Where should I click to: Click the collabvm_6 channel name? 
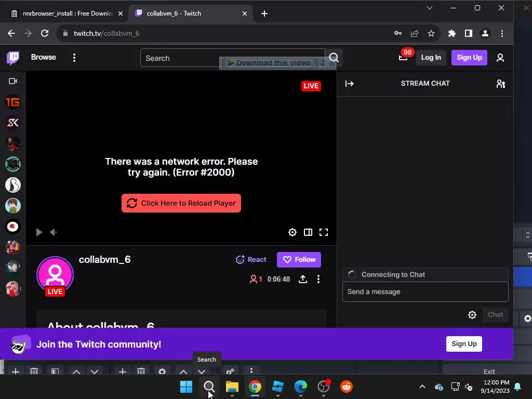coord(105,260)
